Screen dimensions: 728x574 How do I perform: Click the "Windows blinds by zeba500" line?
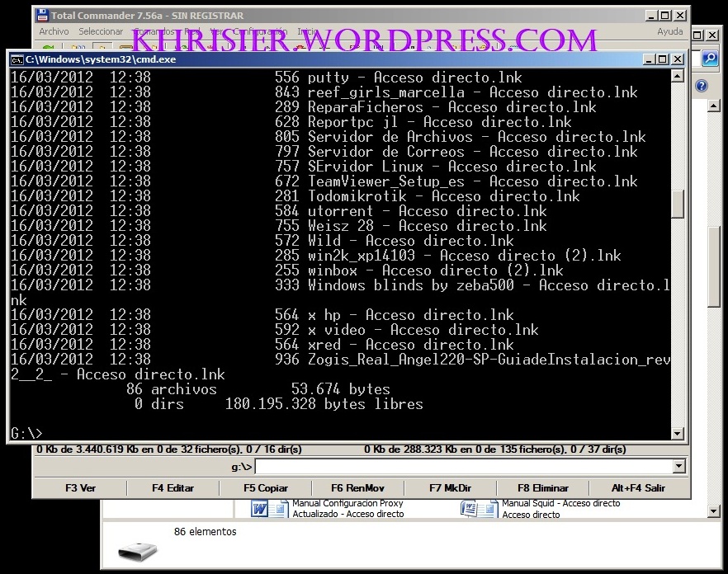point(340,292)
